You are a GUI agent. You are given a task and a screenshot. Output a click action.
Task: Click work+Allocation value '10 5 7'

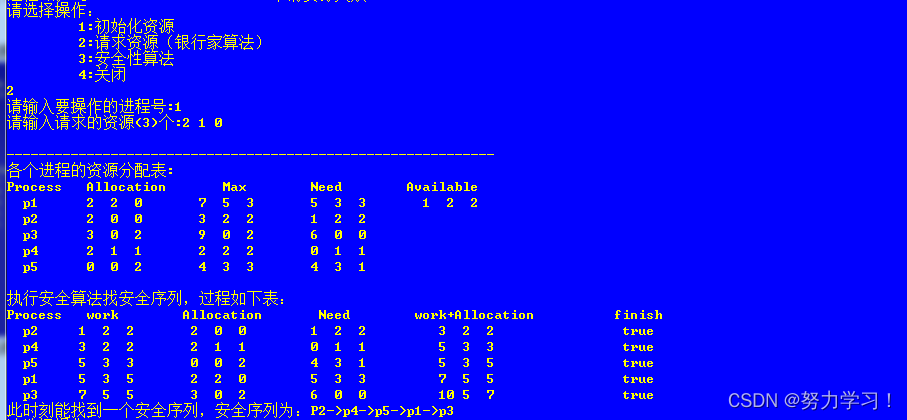pos(466,395)
